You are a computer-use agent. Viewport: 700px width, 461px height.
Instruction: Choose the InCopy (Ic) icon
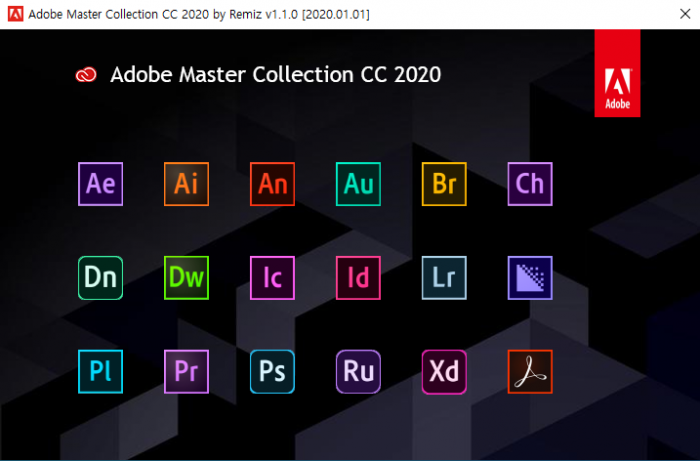(x=272, y=278)
